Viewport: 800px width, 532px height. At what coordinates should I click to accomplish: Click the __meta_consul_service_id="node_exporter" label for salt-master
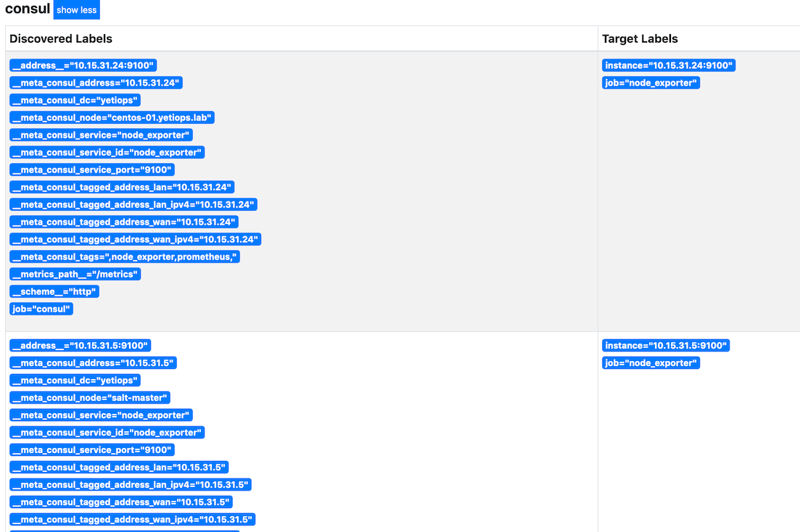106,432
